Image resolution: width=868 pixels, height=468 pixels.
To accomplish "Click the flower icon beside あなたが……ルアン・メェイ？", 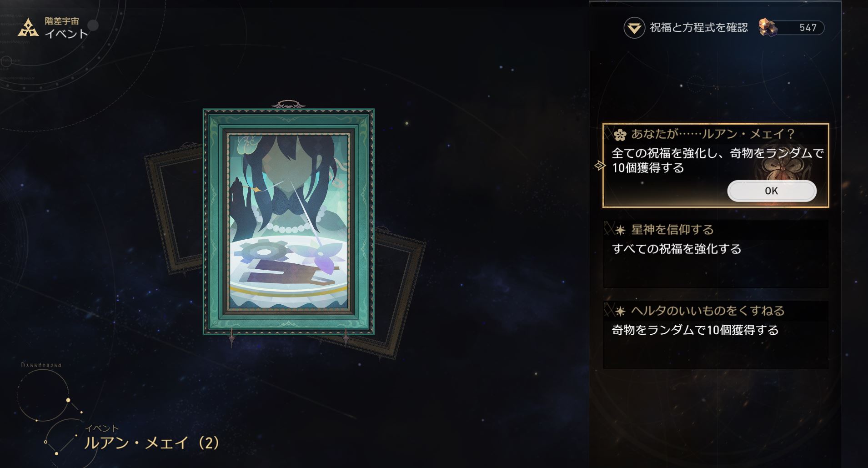I will [620, 135].
